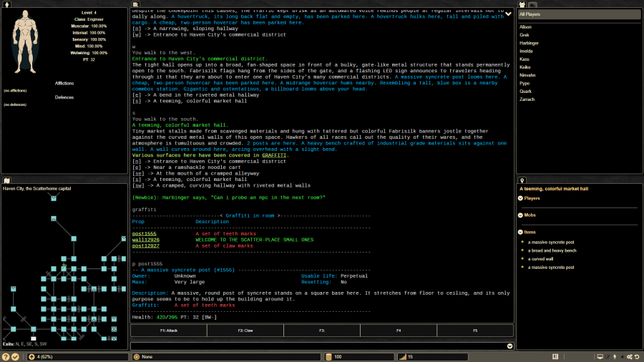Click the level up-arrow icon
The width and height of the screenshot is (644, 362).
(31, 357)
